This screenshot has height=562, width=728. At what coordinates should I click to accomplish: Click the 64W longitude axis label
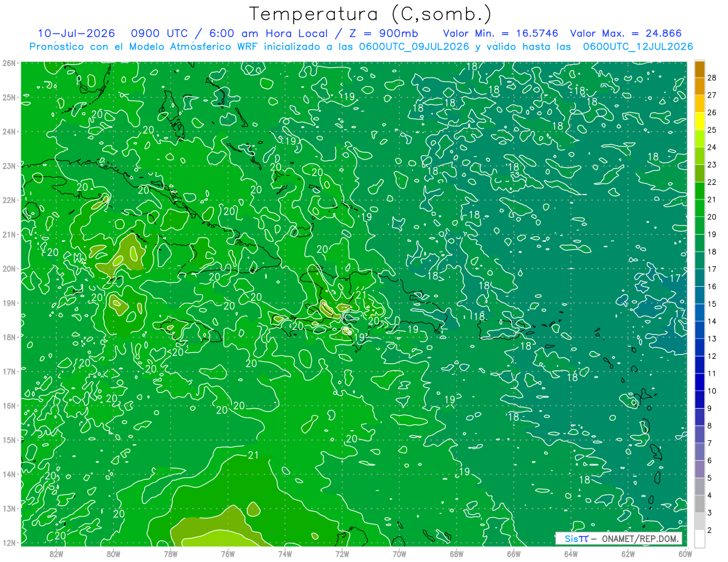click(x=571, y=554)
